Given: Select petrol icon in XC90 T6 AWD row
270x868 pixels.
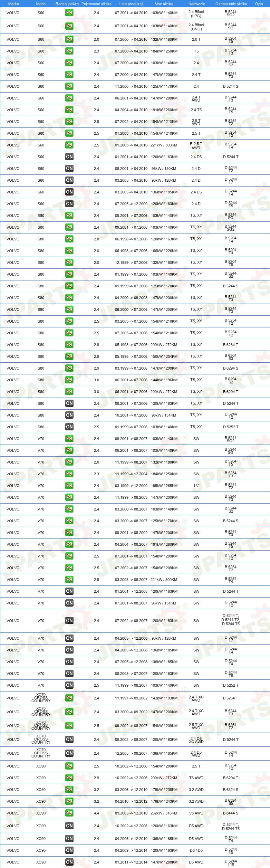Looking at the screenshot, I should (69, 778).
